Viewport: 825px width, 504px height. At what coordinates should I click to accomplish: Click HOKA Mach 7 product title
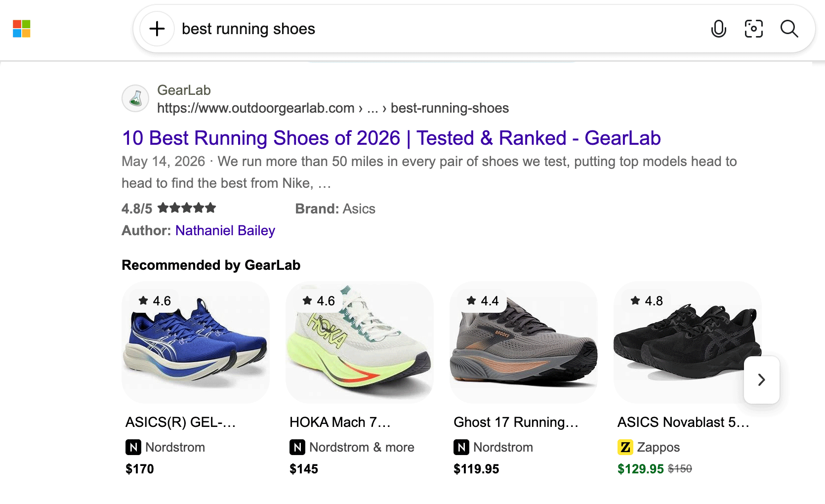(x=340, y=422)
